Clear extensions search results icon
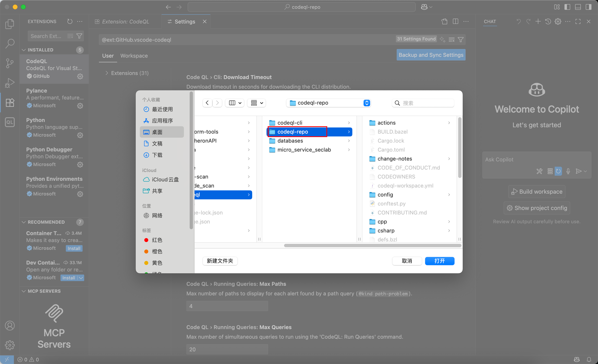This screenshot has width=598, height=364. (70, 36)
